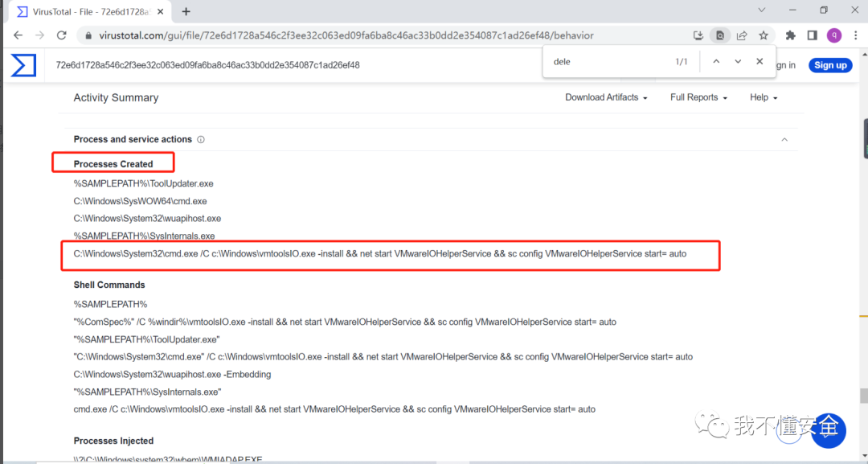
Task: Click the VirusTotal sigma logo
Action: pyautogui.click(x=23, y=65)
